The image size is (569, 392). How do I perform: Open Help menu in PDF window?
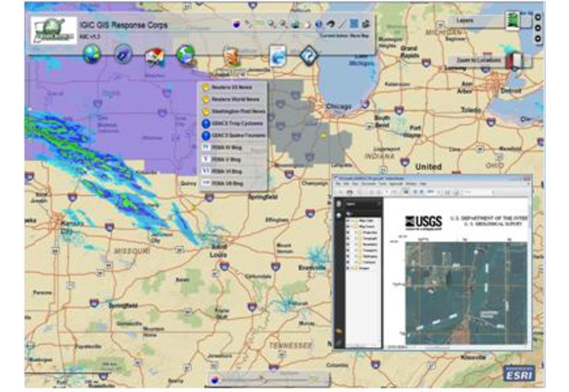[423, 184]
